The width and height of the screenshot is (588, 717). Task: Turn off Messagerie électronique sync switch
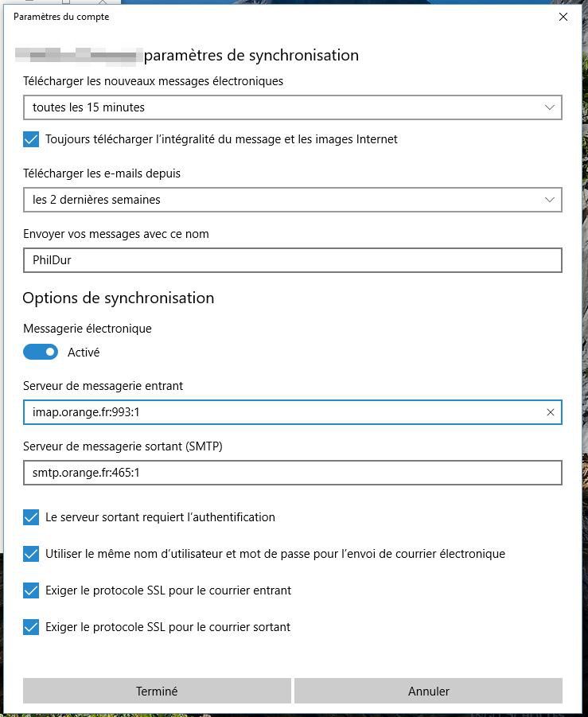(x=41, y=352)
